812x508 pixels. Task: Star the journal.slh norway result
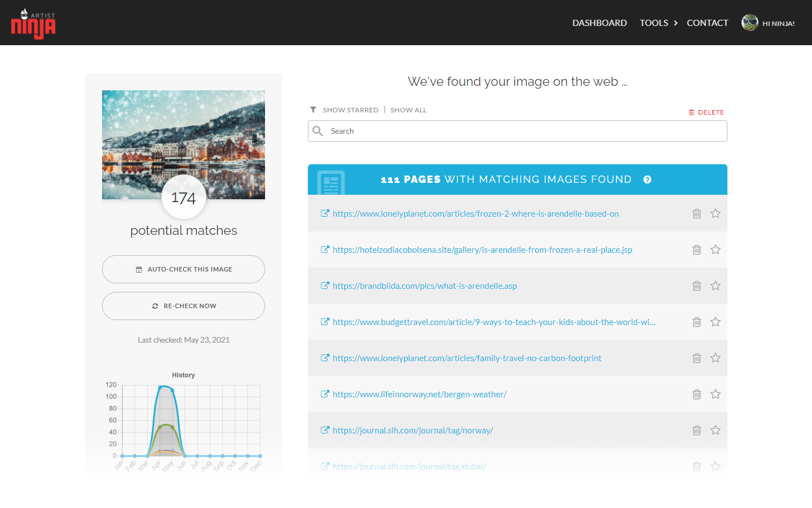[716, 430]
